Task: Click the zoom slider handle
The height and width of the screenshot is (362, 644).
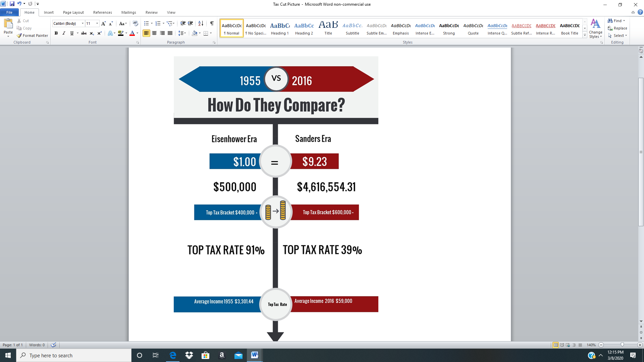Action: click(622, 345)
